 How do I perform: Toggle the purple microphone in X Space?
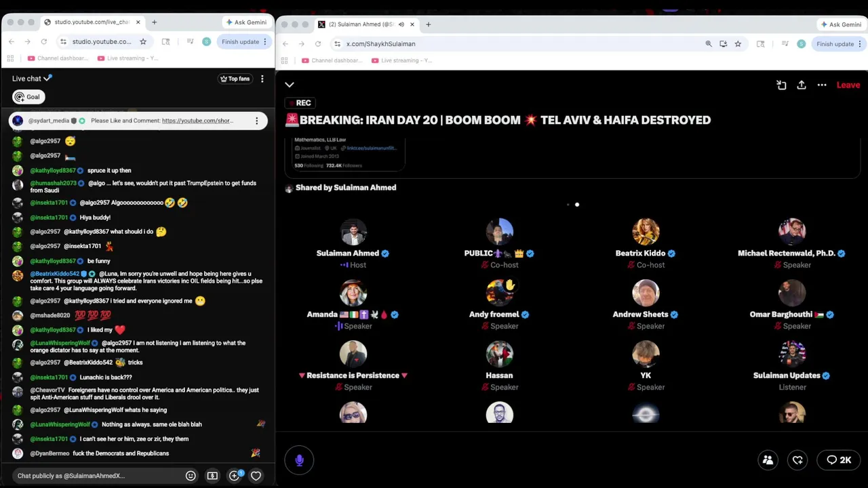point(299,460)
